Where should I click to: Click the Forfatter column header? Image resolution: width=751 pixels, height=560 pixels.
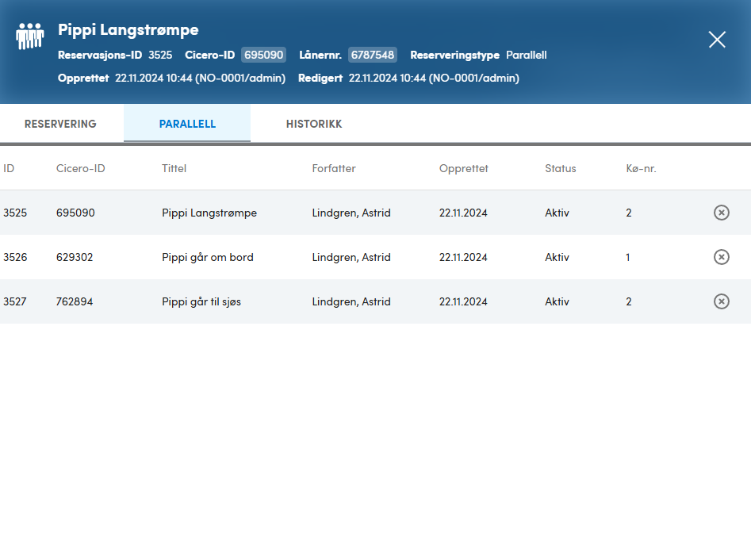tap(334, 169)
